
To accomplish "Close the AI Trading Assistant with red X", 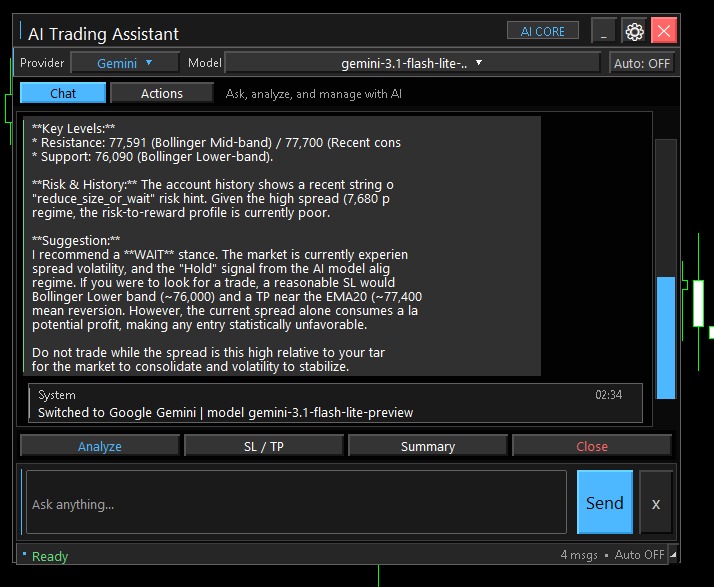I will 663,31.
